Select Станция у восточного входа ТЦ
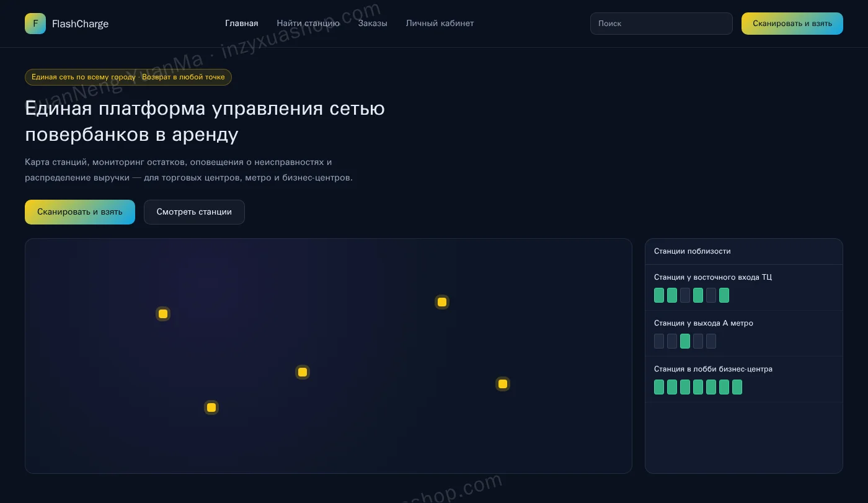This screenshot has width=868, height=503. [744, 288]
